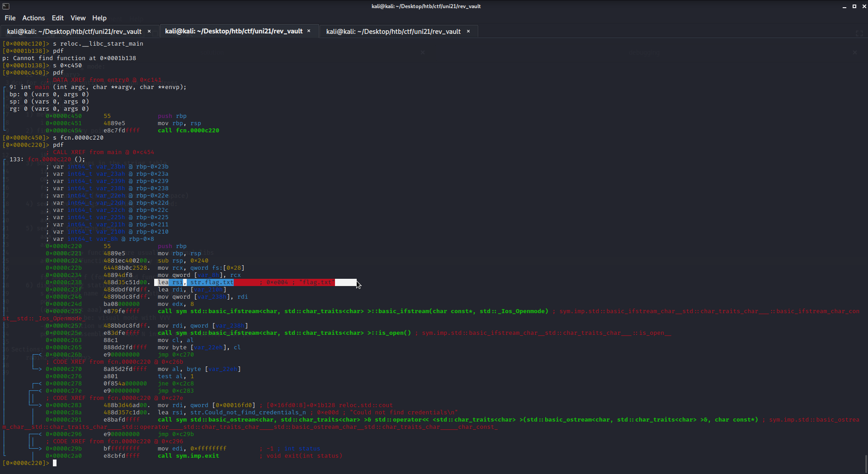Close the terminal window
The width and height of the screenshot is (868, 474).
pos(863,6)
